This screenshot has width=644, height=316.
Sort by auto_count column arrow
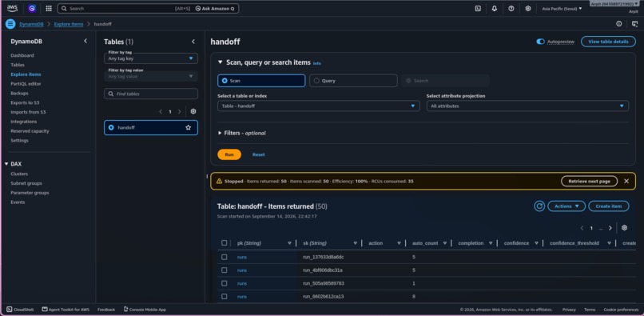coord(445,243)
